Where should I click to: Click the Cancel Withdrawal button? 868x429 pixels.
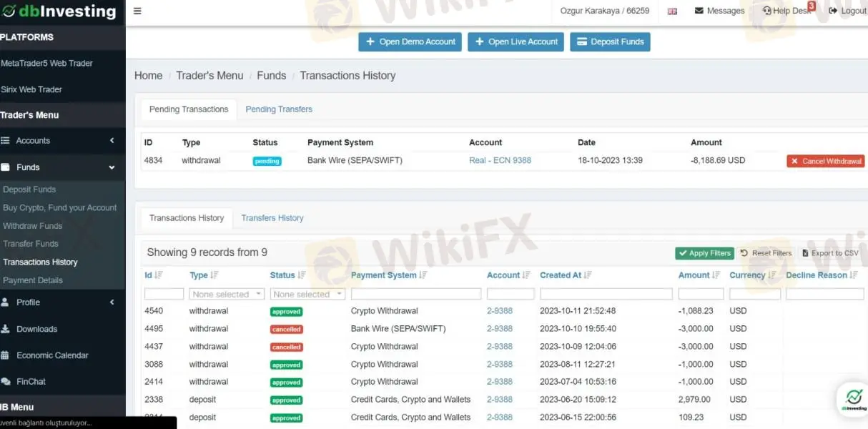[x=826, y=162]
